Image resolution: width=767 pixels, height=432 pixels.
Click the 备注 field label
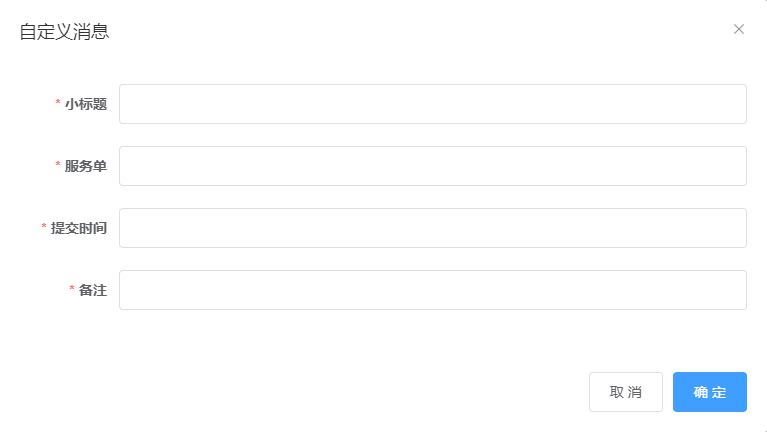[x=93, y=290]
